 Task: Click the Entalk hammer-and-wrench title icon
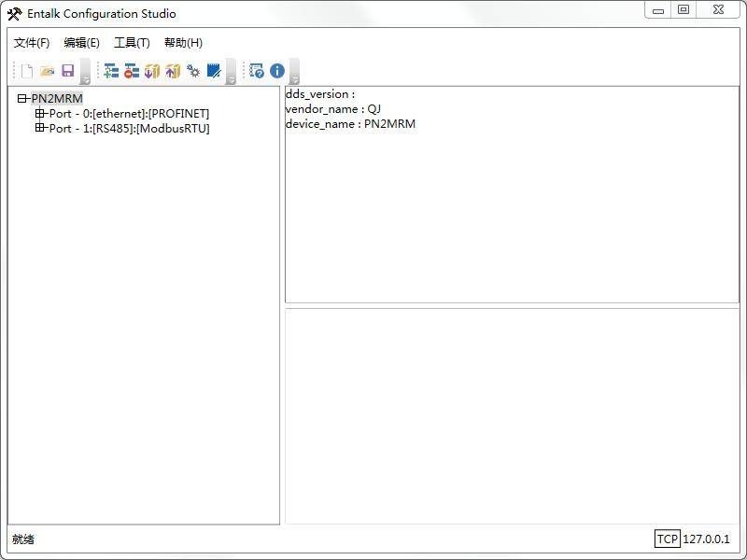(14, 14)
